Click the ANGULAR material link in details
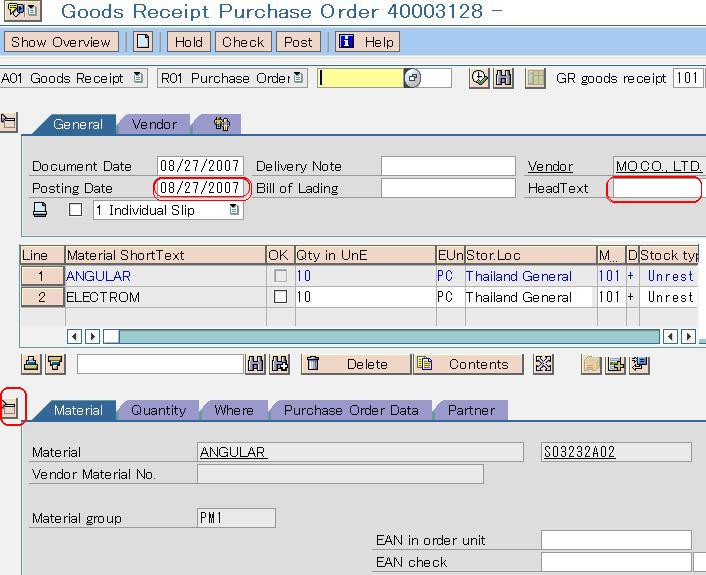The width and height of the screenshot is (706, 575). [234, 452]
